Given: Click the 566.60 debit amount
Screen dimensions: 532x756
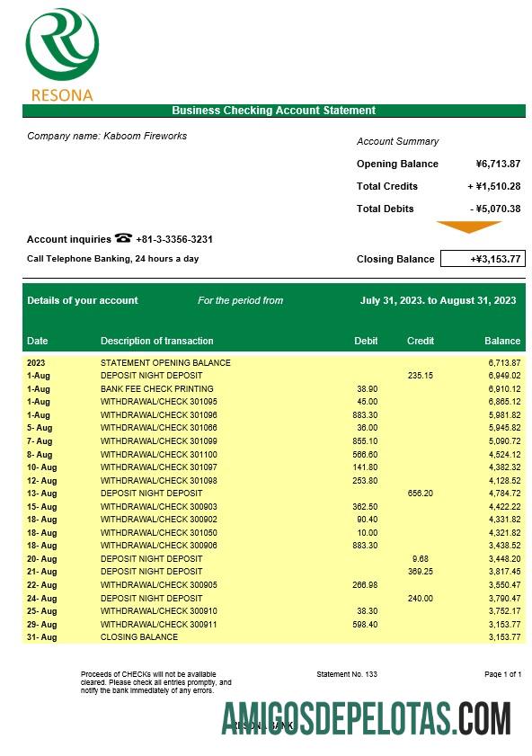Looking at the screenshot, I should click(x=365, y=455).
